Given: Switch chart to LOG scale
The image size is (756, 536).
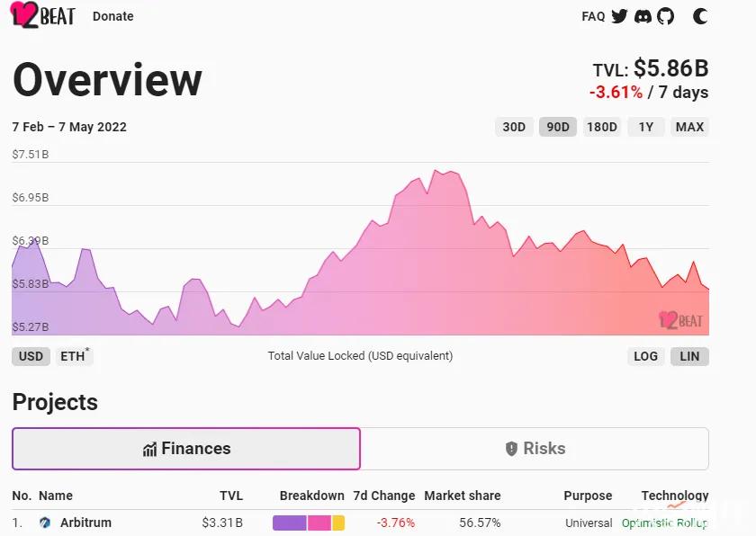Looking at the screenshot, I should (645, 356).
